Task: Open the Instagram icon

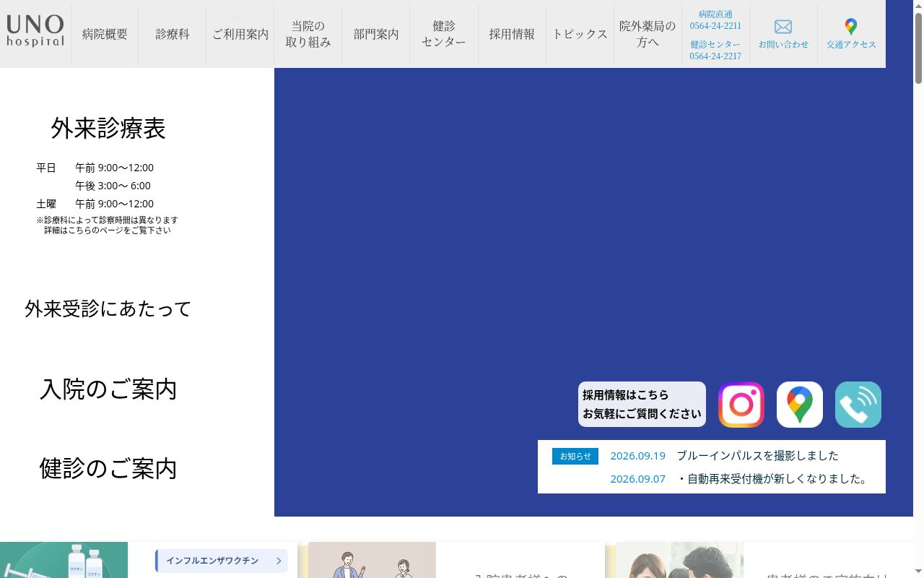Action: 741,405
